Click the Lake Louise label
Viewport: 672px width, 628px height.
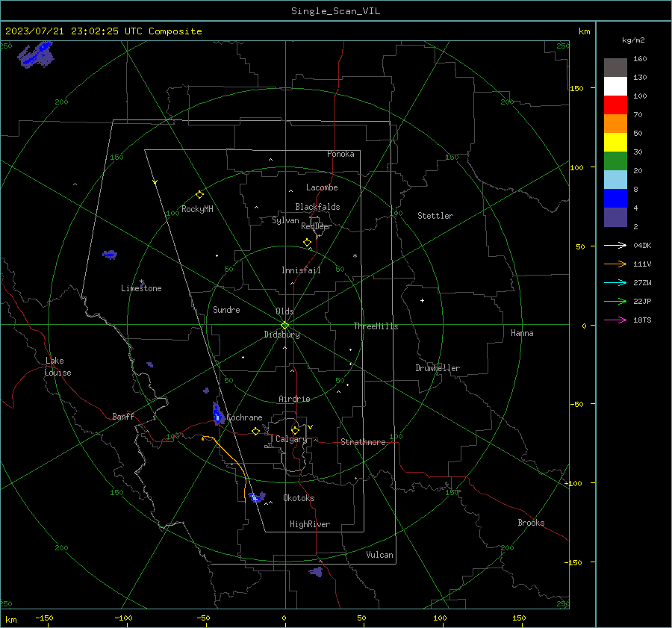click(x=57, y=367)
